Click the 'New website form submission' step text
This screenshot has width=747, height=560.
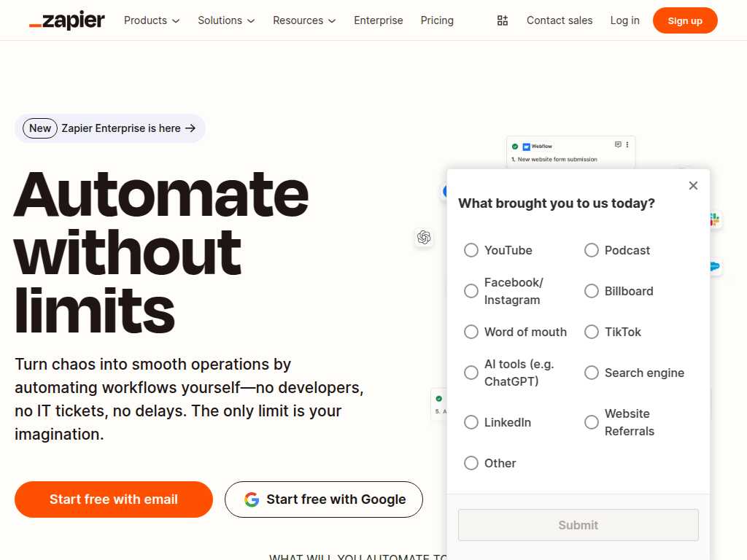557,160
